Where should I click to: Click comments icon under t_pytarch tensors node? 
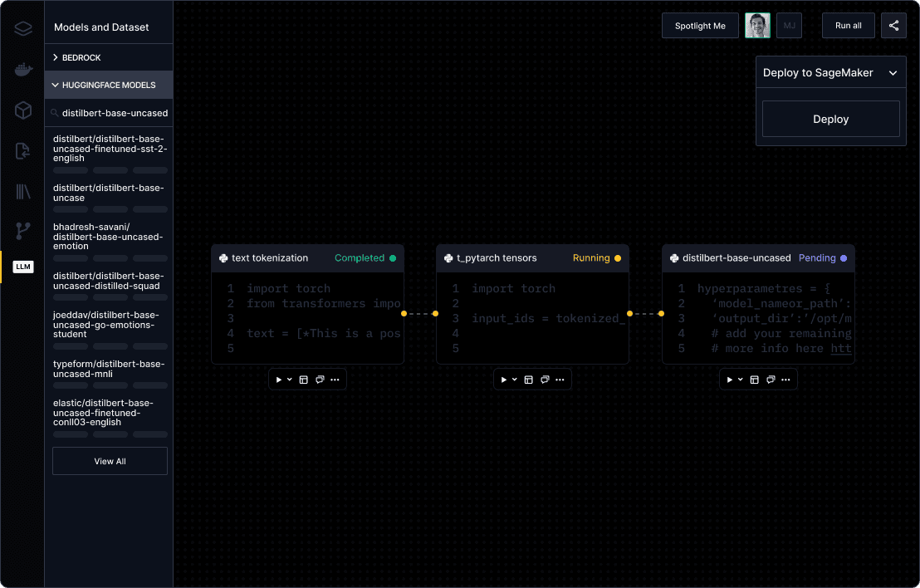coord(545,380)
